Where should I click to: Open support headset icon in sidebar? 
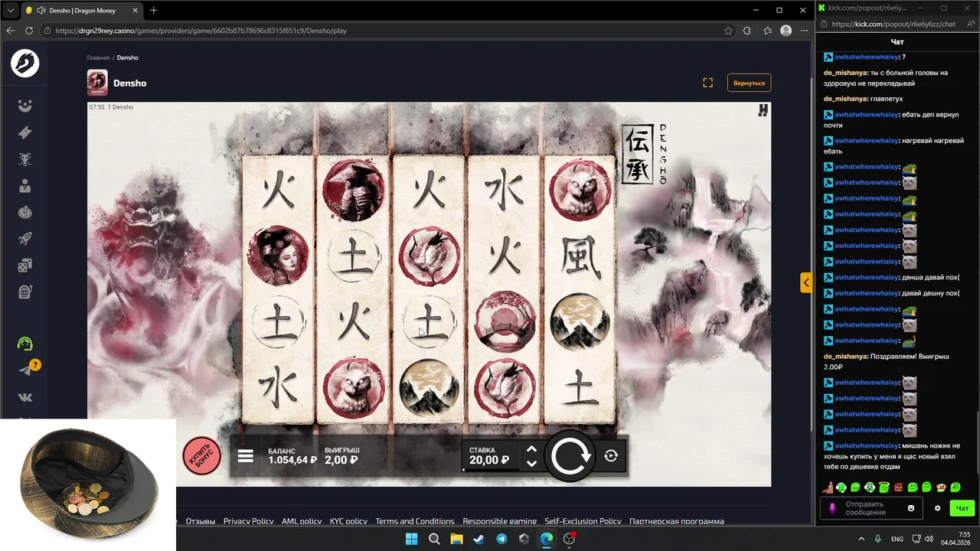click(x=25, y=344)
